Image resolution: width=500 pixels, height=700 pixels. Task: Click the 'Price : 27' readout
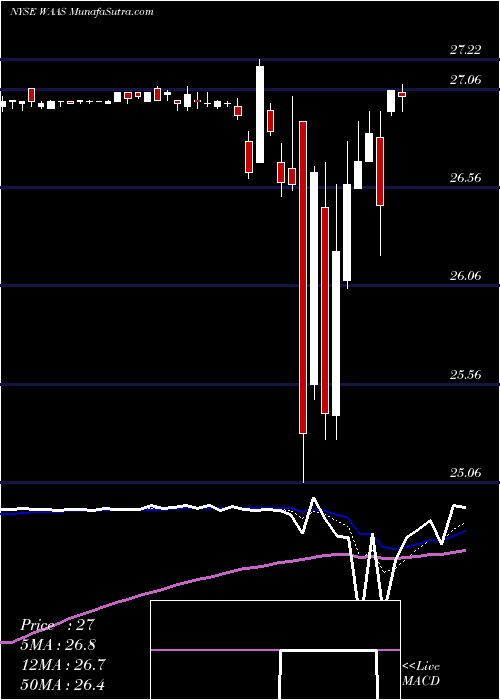[x=58, y=625]
